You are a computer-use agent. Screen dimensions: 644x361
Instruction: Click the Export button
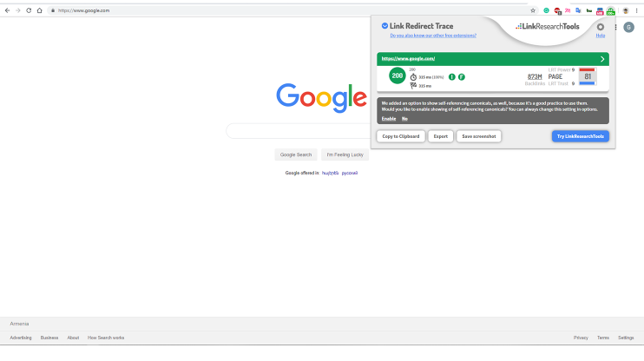point(441,136)
